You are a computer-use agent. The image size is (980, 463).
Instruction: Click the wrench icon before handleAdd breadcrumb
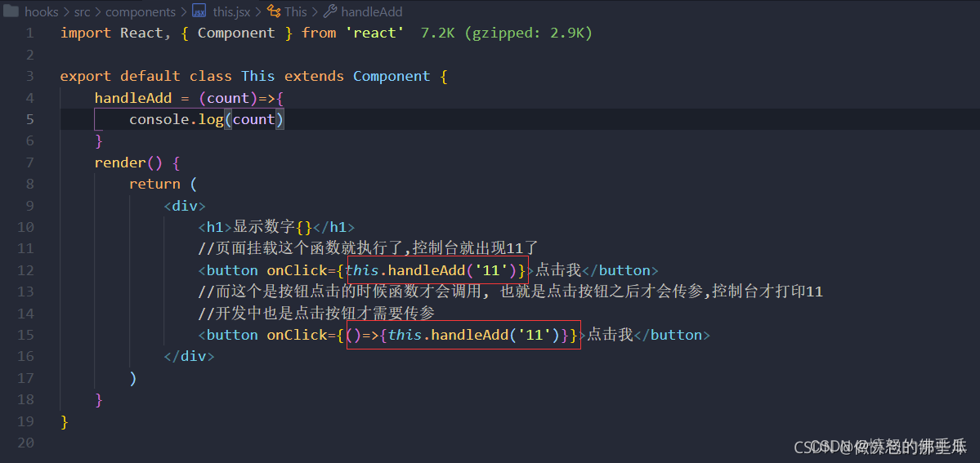tap(331, 11)
